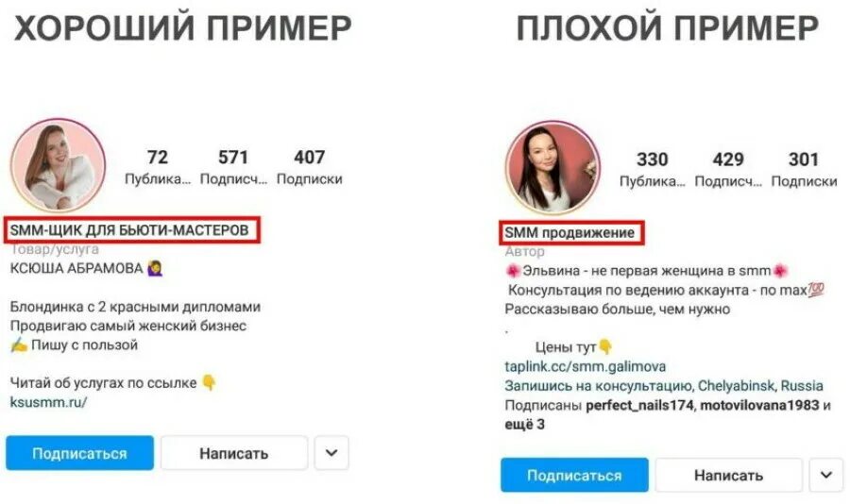This screenshot has height=504, width=850.
Task: Message Ksyusha Abramova with Написать button
Action: coord(234,453)
